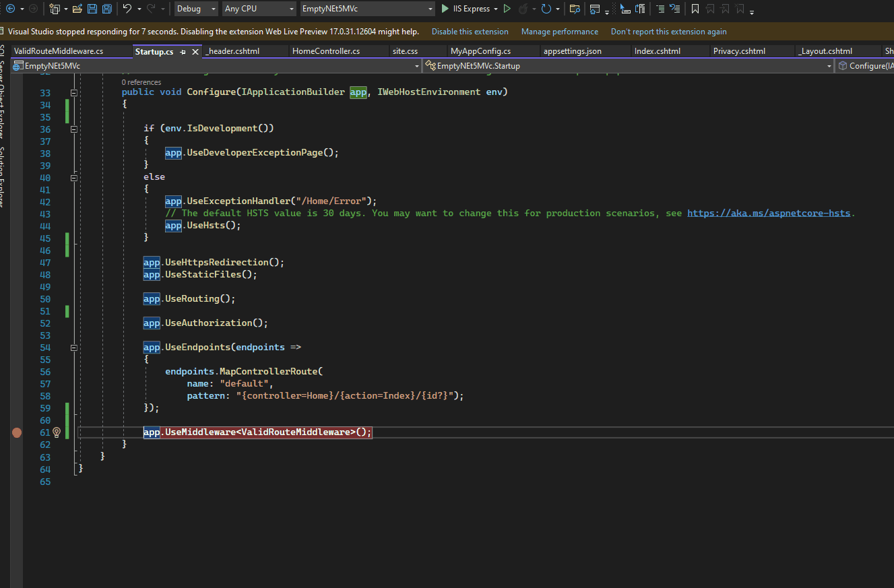Collapse the else block at line 40
The image size is (894, 588).
(x=73, y=177)
